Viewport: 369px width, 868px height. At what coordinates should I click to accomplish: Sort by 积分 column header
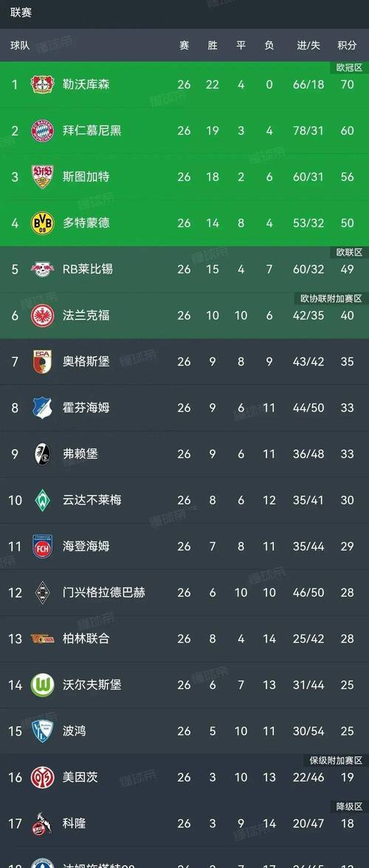347,45
